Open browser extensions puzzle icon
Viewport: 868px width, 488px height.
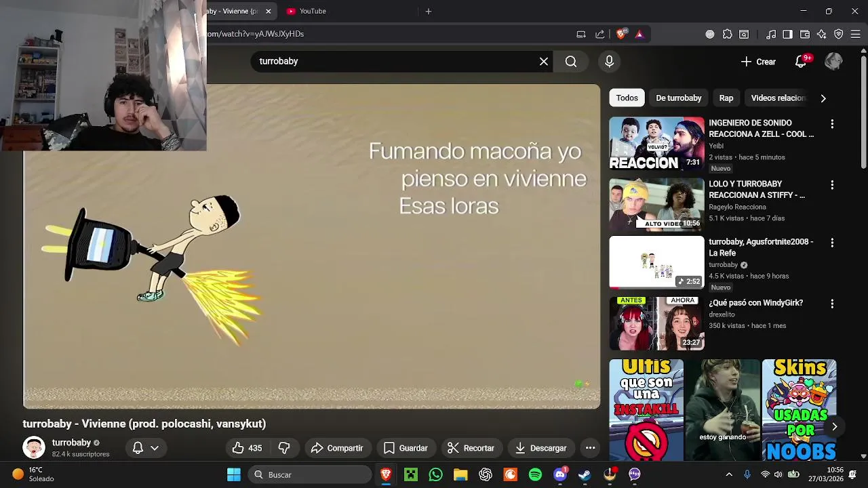728,35
